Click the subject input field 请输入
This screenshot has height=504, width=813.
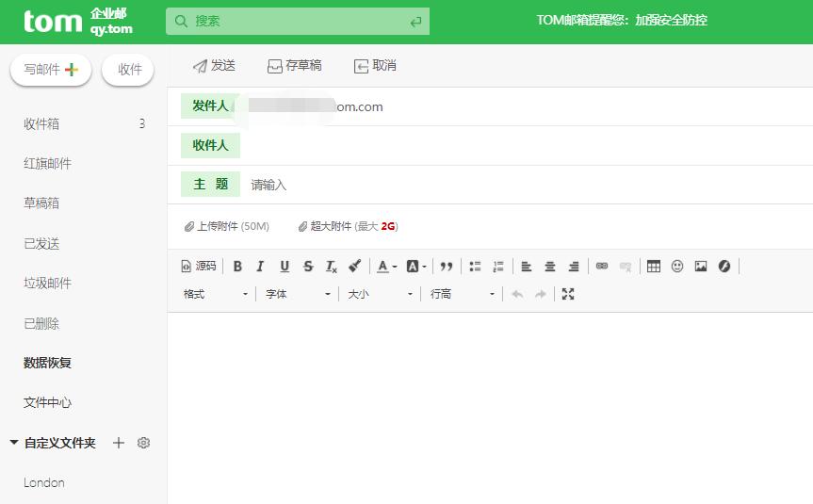(x=527, y=185)
